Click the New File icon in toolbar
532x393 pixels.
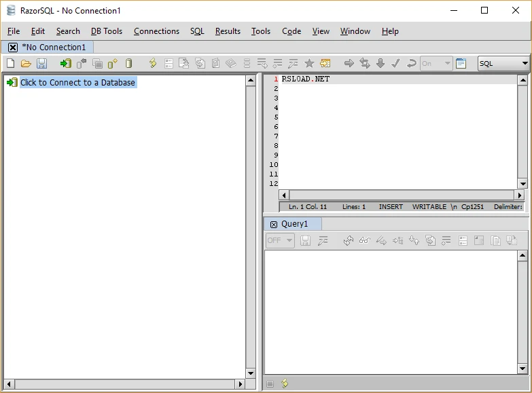[x=10, y=63]
